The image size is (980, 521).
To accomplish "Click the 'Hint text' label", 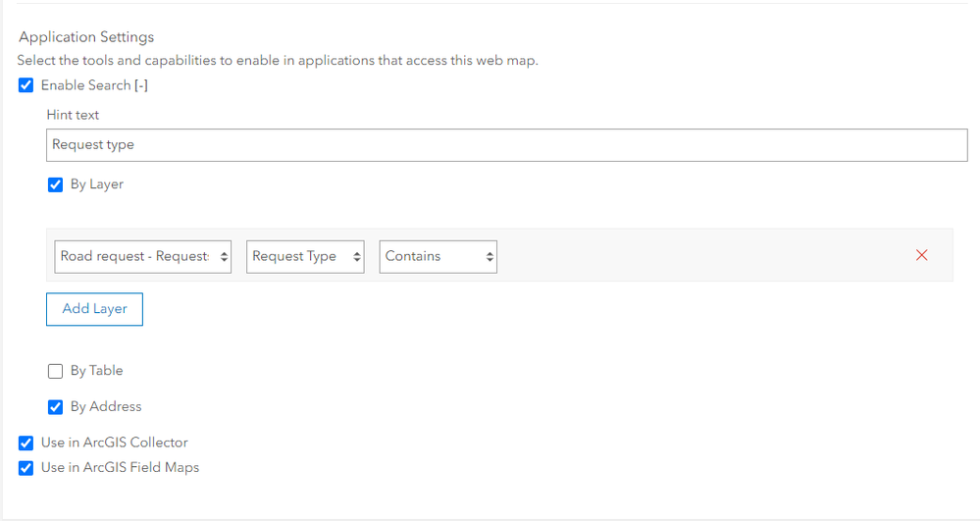I will (x=73, y=115).
